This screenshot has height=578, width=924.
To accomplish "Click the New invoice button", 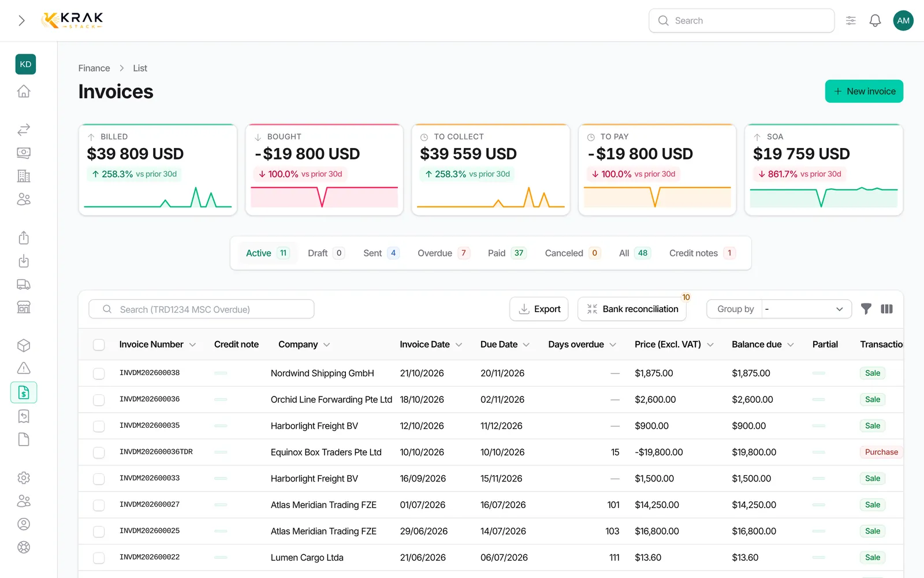I will point(864,91).
